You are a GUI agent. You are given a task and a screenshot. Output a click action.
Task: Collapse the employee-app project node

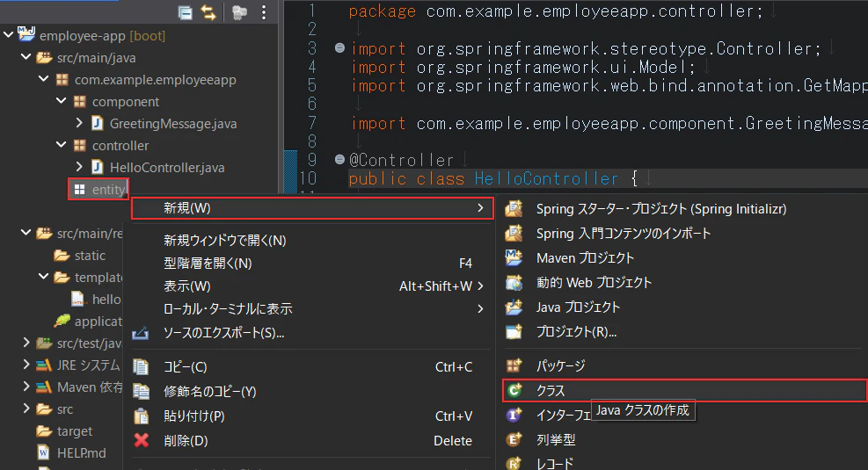coord(8,35)
